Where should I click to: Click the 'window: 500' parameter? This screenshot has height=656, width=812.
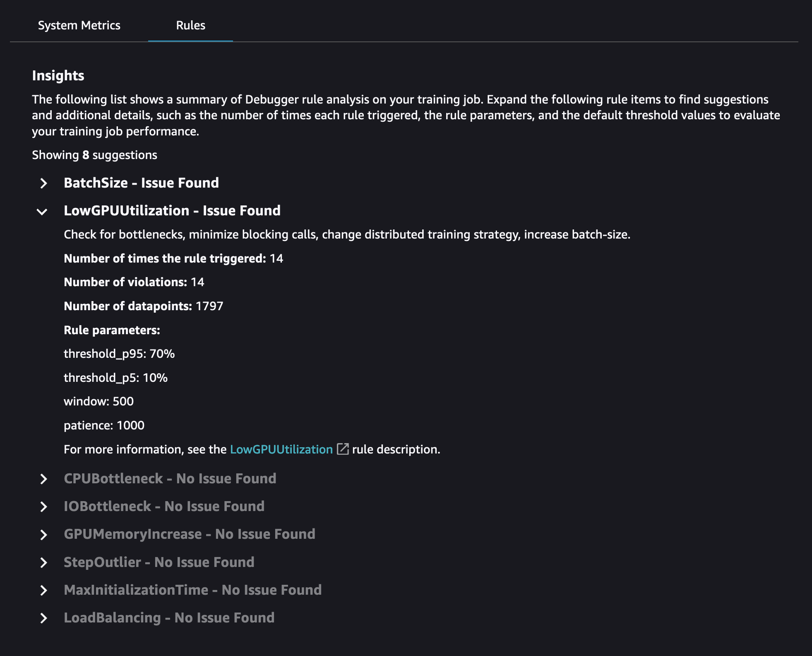pyautogui.click(x=98, y=401)
